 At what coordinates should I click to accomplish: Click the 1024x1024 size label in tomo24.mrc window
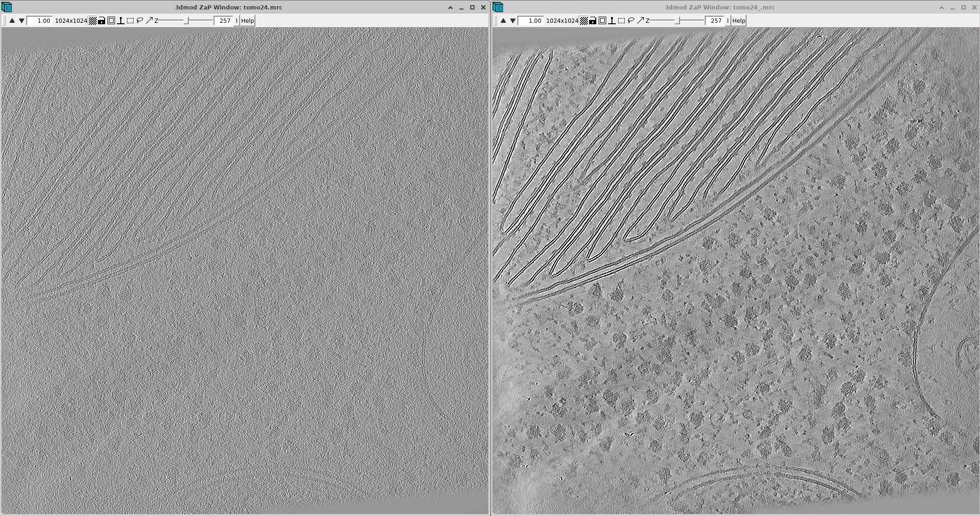tap(71, 20)
